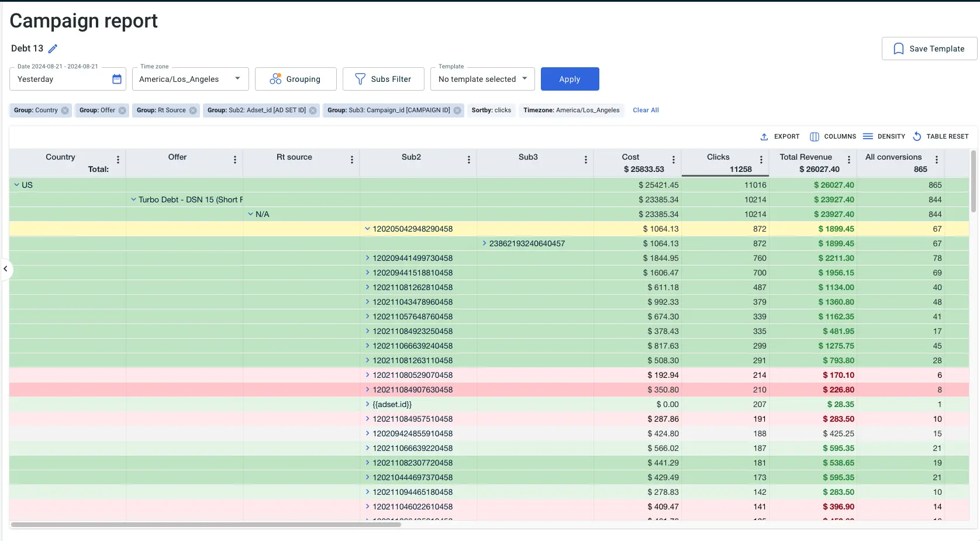
Task: Collapse the N/A Rt source row
Action: (250, 214)
